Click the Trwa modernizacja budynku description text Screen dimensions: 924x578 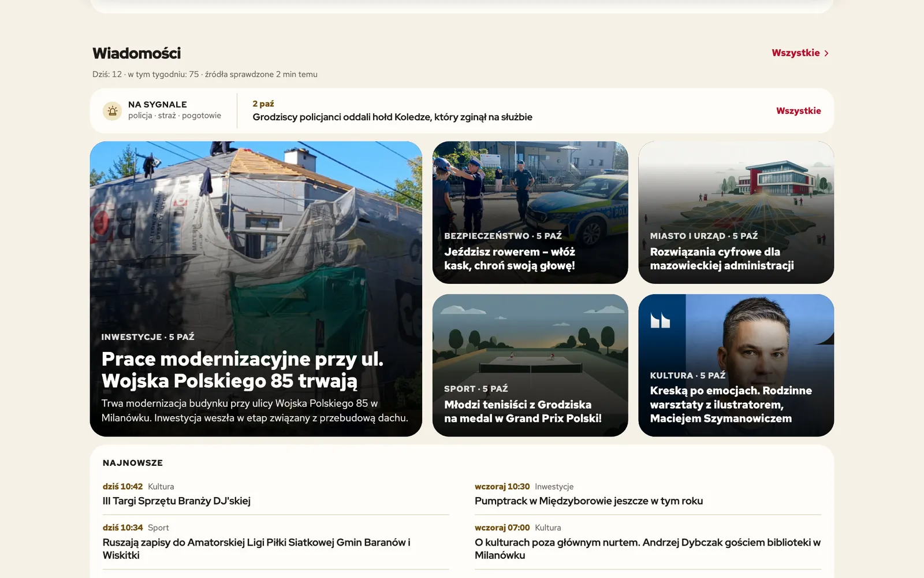pos(255,410)
